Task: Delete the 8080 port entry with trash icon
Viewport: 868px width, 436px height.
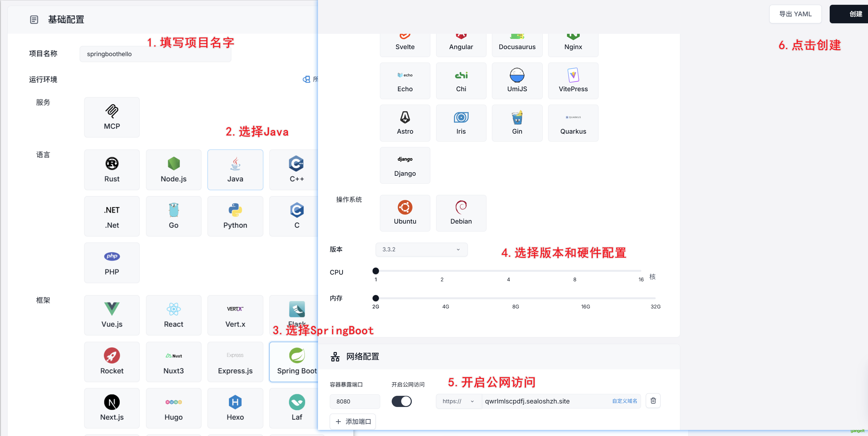Action: (x=653, y=401)
